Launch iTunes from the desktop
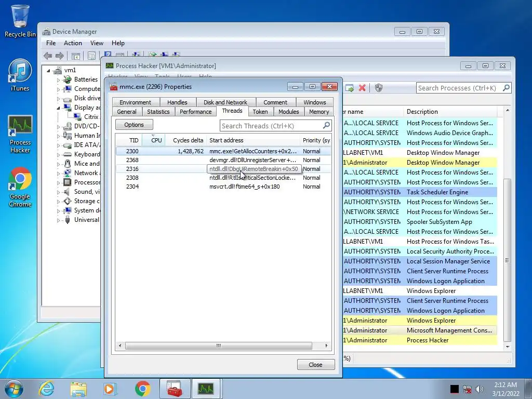Screen dimensions: 532x399 pos(20,75)
